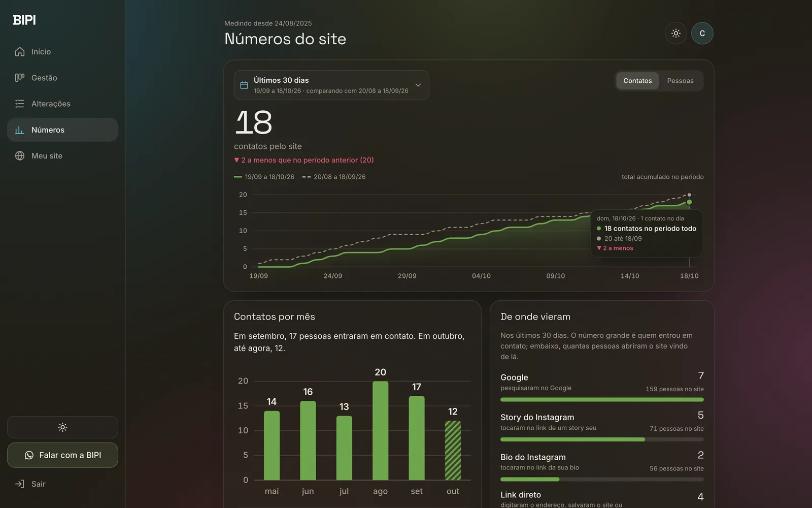Viewport: 812px width, 508px height.
Task: Click the Link direto source row title
Action: (521, 495)
